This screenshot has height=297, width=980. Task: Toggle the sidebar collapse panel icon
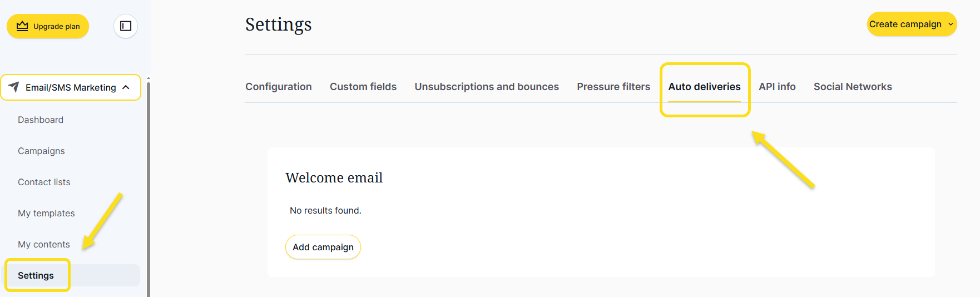(126, 26)
